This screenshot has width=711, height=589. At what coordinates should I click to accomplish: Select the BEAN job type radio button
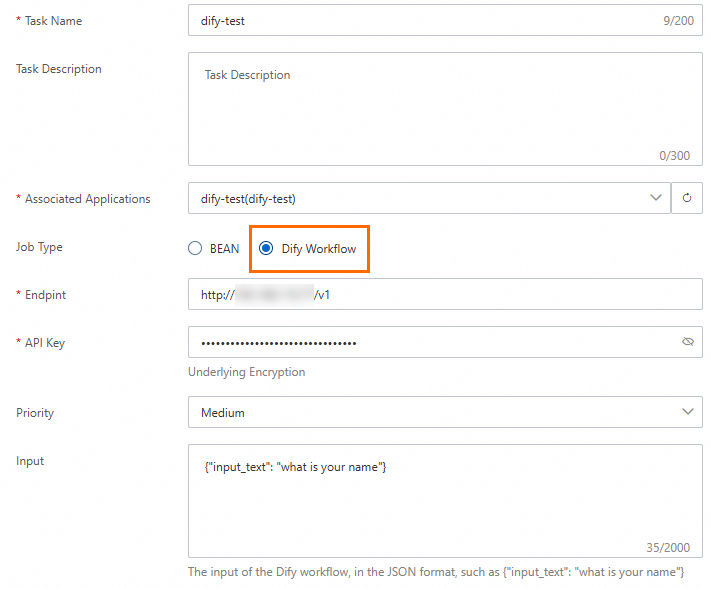coord(195,249)
